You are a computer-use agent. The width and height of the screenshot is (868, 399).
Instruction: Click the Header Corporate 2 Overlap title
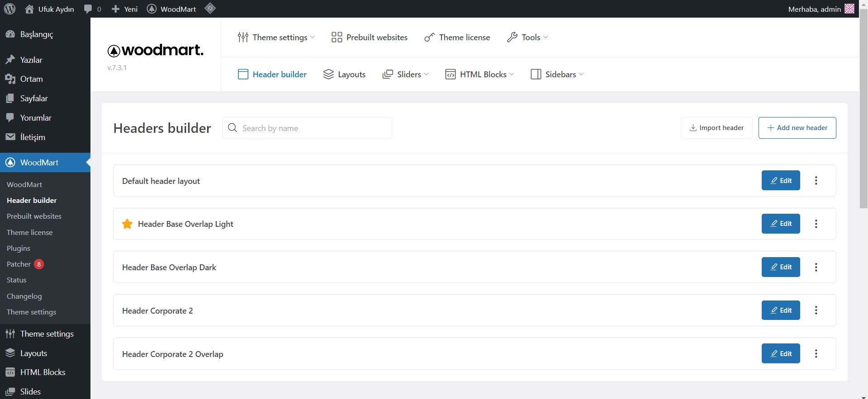(x=173, y=354)
